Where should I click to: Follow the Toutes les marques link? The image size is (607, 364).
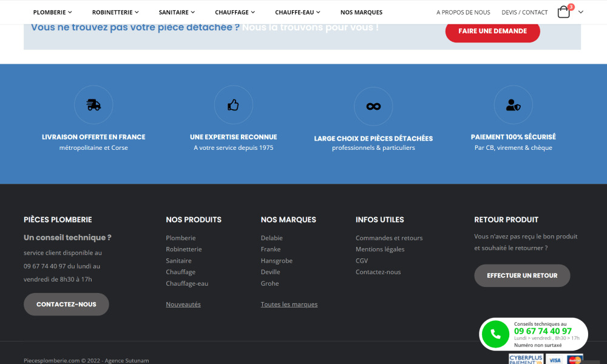tap(289, 305)
